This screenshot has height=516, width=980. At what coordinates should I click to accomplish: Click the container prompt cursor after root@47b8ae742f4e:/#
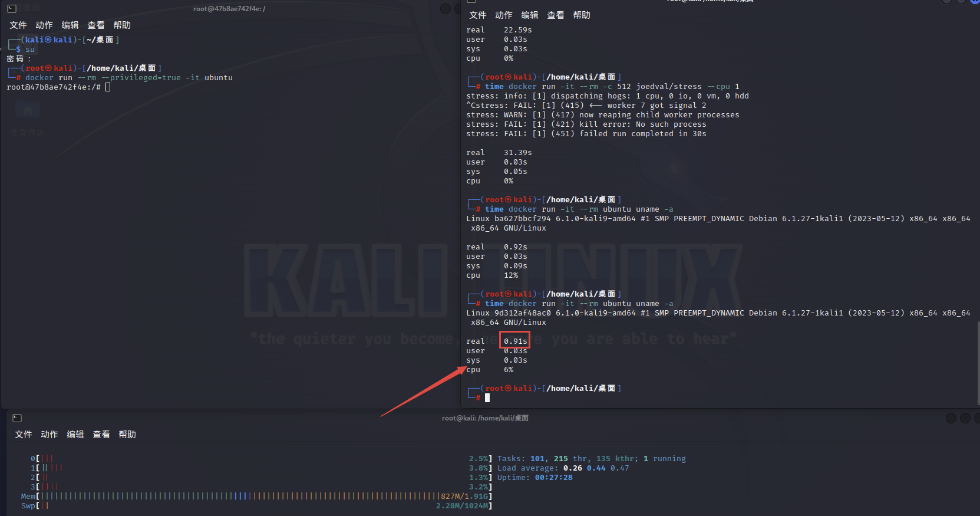point(108,87)
